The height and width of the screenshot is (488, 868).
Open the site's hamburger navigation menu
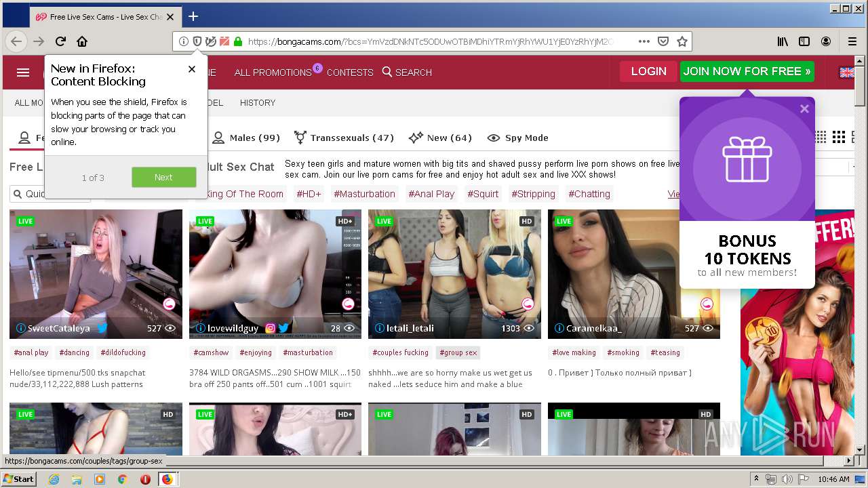click(23, 73)
